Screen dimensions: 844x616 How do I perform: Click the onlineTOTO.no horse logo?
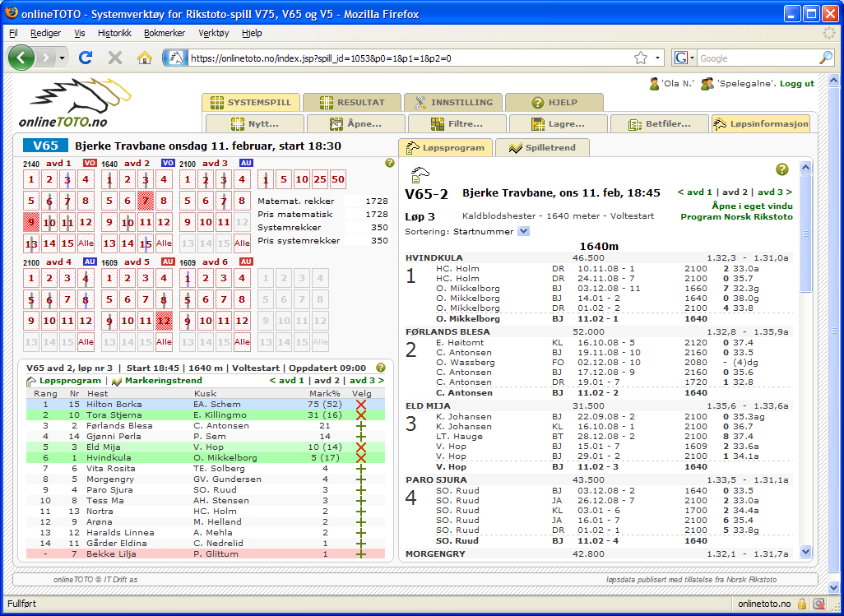[76, 104]
